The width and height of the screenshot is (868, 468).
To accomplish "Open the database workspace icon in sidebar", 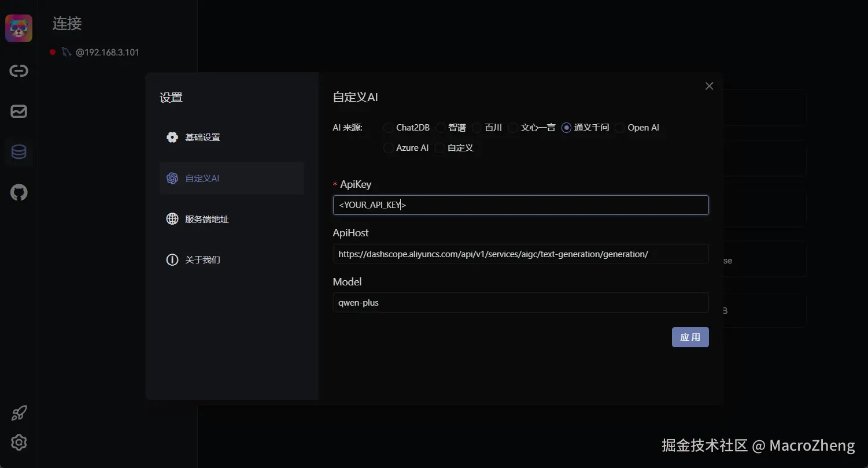I will click(19, 152).
